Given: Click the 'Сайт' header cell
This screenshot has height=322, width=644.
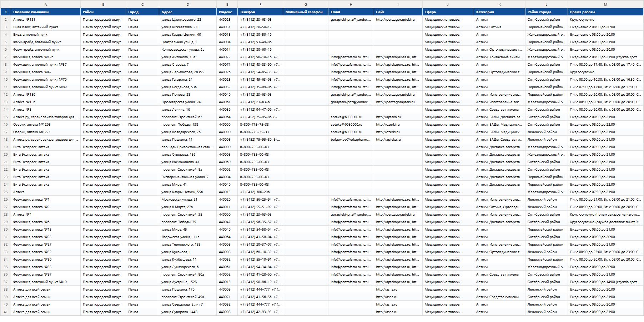Looking at the screenshot, I should tap(398, 12).
